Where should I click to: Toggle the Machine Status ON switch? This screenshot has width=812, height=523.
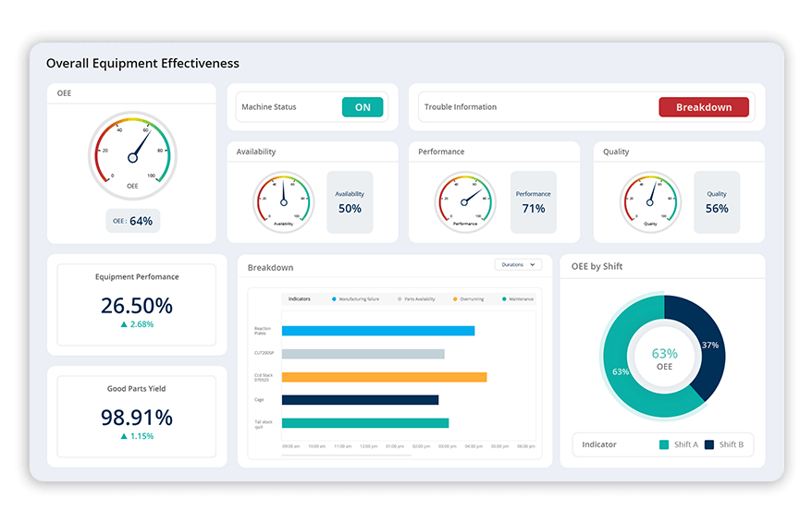[x=362, y=107]
